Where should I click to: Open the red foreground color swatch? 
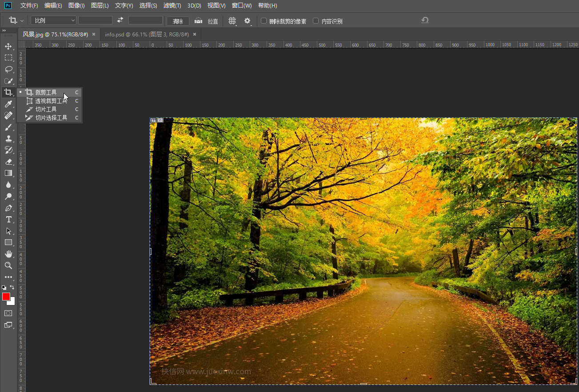[6, 297]
